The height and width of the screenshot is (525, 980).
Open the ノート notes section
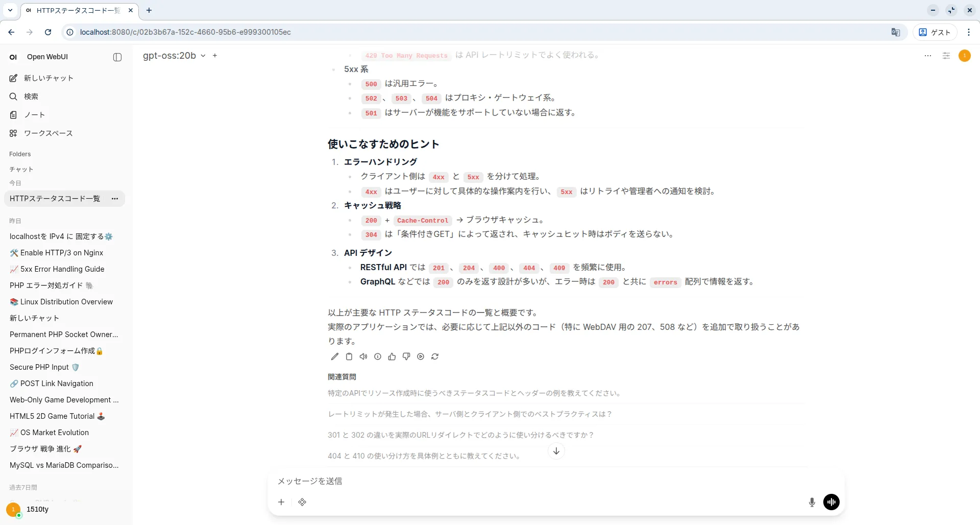(64, 115)
